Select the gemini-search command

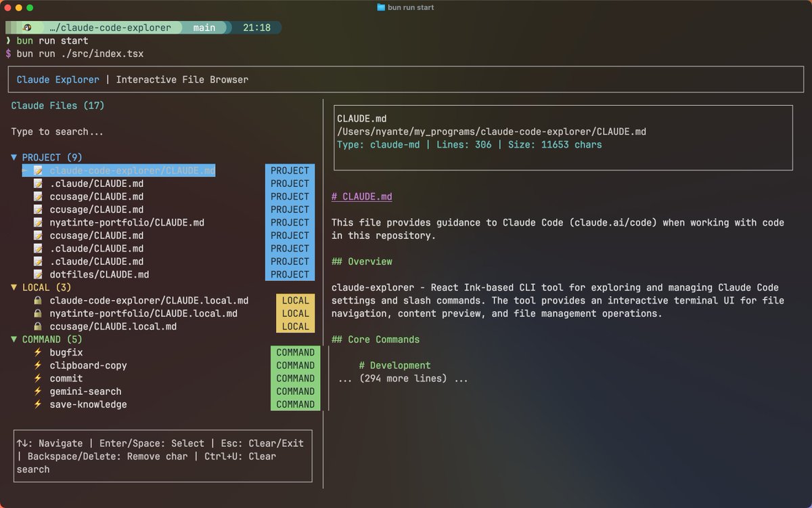[x=86, y=391]
